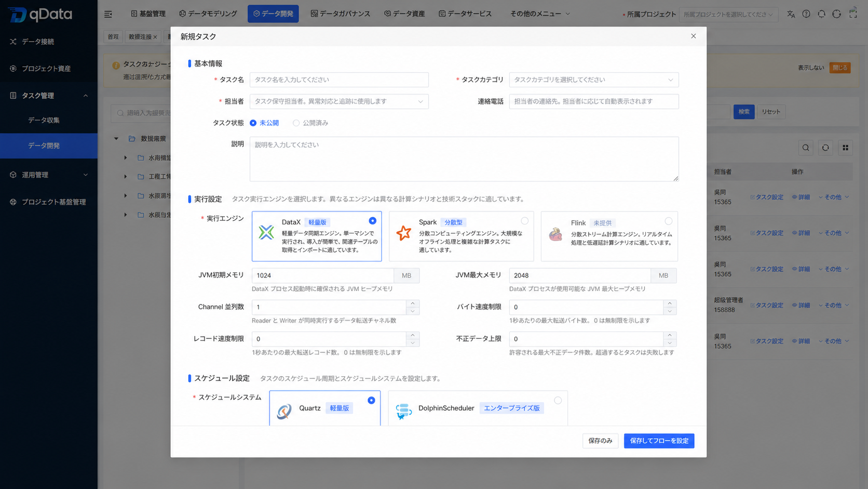This screenshot has width=868, height=489.
Task: Collapse the 数据倉庫 tree root folder
Action: point(116,139)
